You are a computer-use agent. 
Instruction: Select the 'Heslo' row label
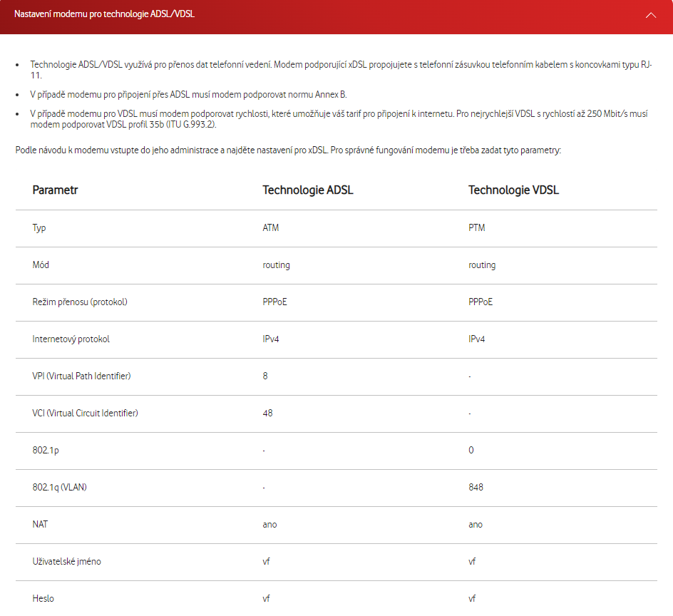coord(43,599)
